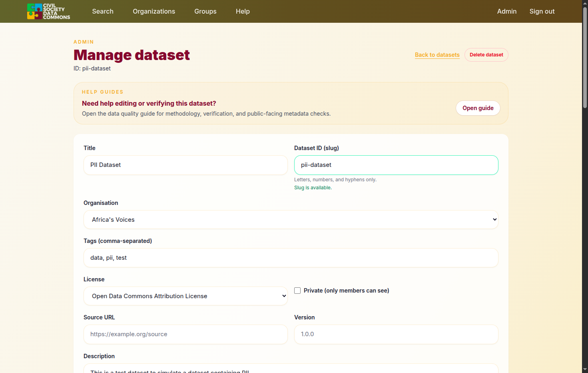Click the 'Letters, numbers, and hyphens only.' hint
The image size is (588, 373).
pyautogui.click(x=335, y=180)
